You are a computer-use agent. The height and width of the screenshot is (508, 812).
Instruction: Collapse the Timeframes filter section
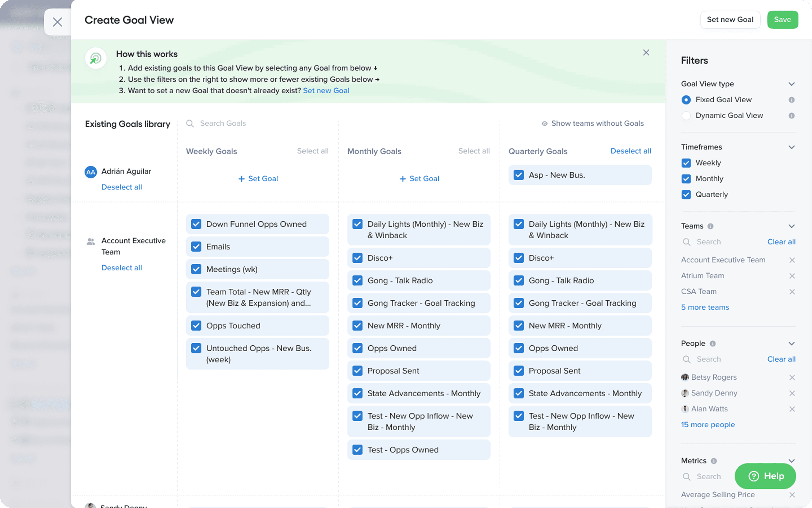click(791, 147)
